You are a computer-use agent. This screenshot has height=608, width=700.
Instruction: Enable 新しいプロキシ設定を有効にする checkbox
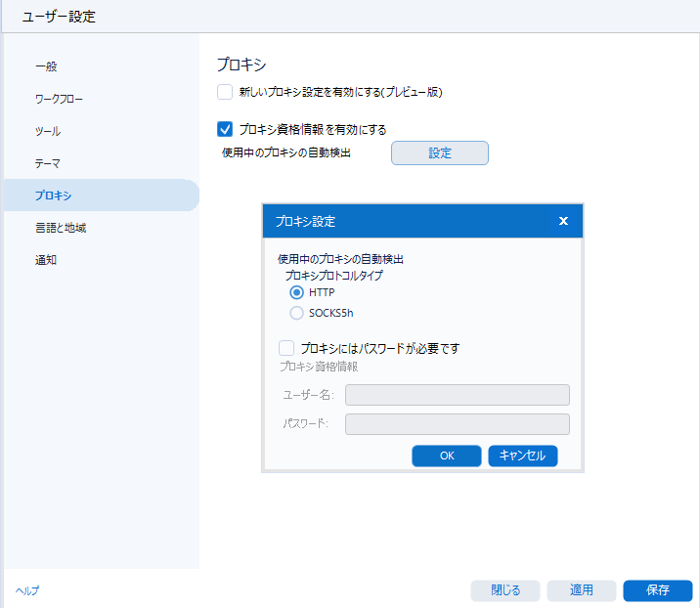tap(225, 93)
